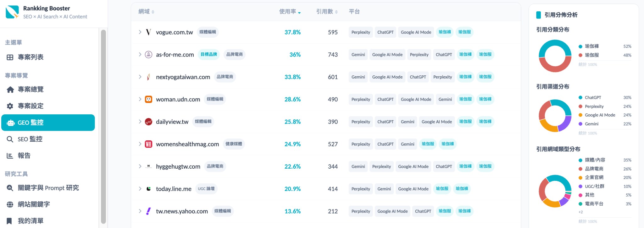This screenshot has width=644, height=228.
Task: Click the 13.6% usage rate value
Action: tap(292, 211)
